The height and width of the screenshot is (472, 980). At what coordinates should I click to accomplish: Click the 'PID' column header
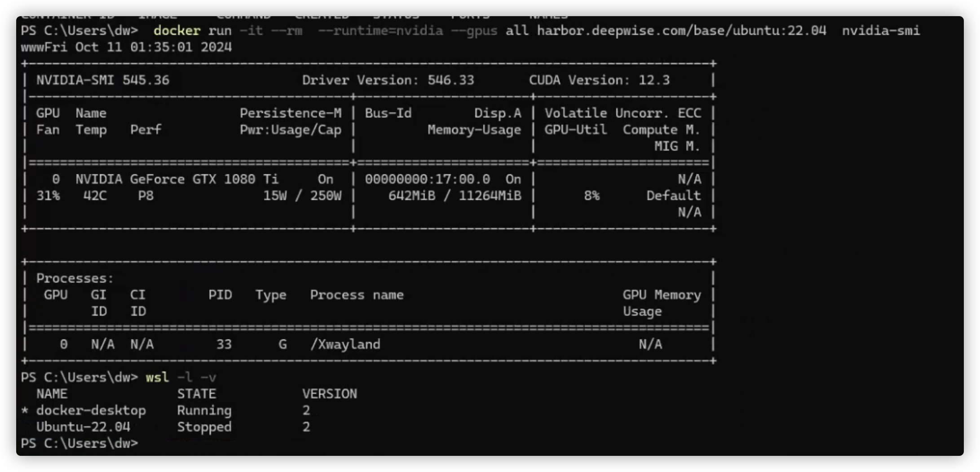tap(220, 295)
